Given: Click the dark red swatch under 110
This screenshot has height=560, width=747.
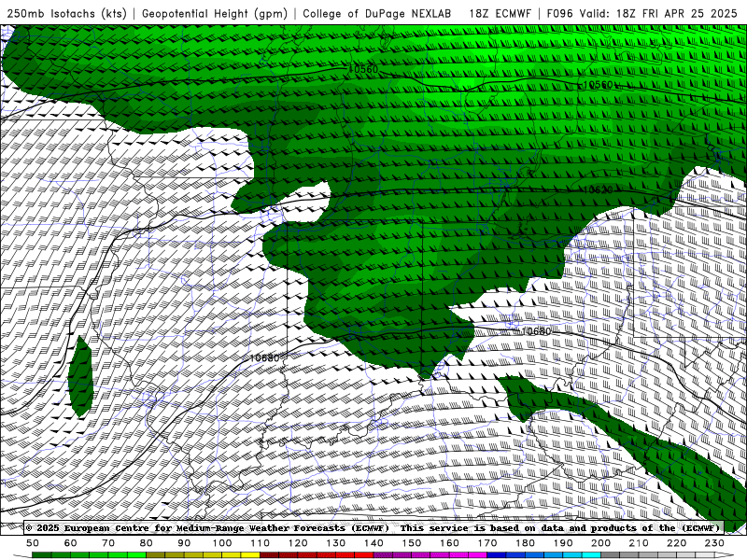Looking at the screenshot, I should pyautogui.click(x=269, y=555).
